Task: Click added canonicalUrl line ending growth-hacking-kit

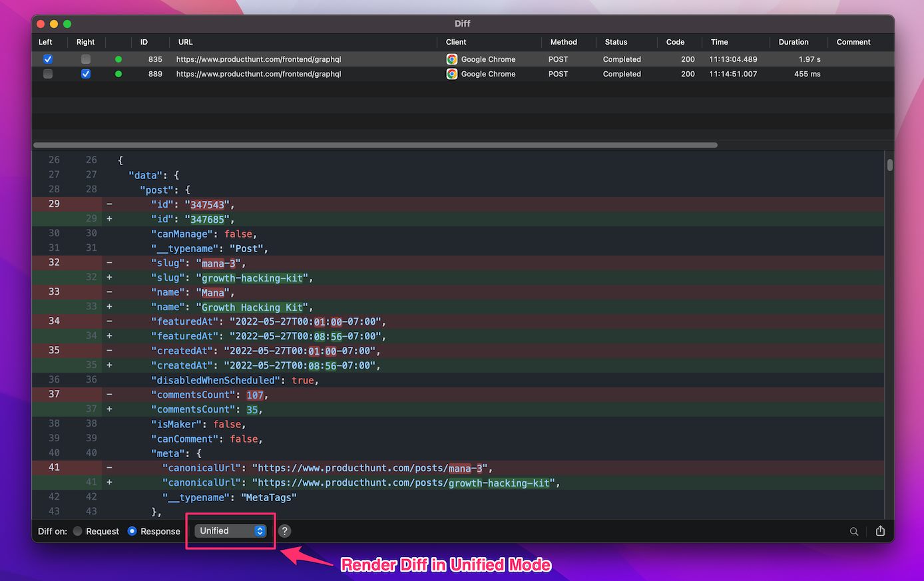Action: 458,483
